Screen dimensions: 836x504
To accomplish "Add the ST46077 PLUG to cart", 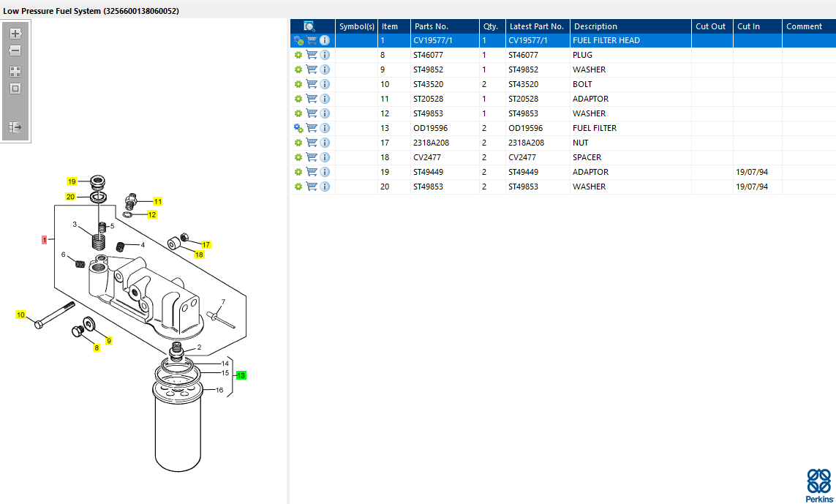I will [312, 55].
